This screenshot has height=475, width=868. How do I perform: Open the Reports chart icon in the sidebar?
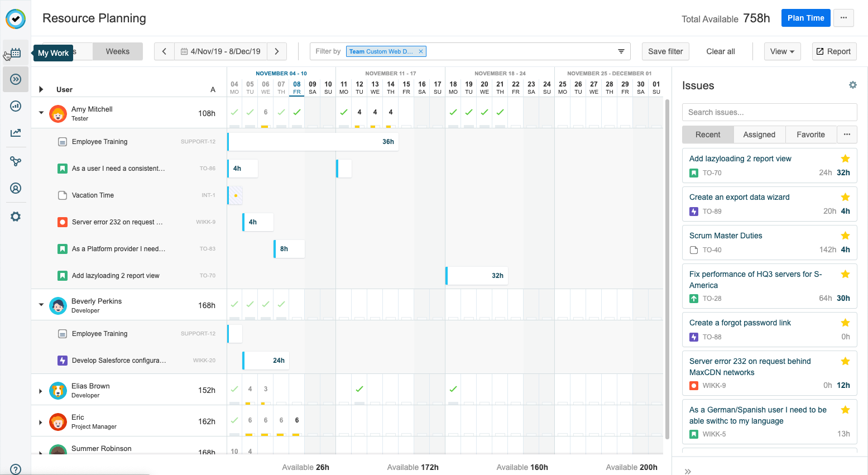[15, 105]
